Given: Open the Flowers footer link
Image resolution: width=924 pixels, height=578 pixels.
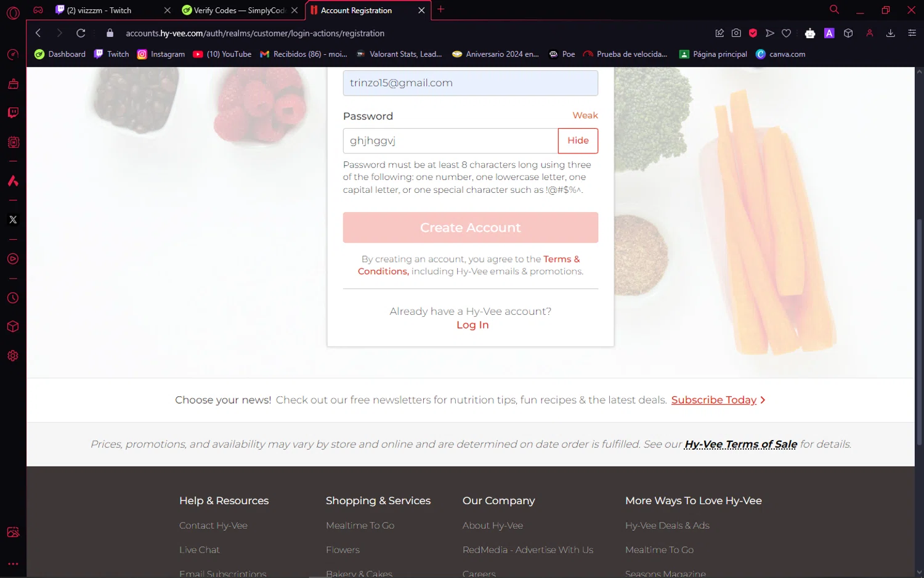Looking at the screenshot, I should point(342,550).
